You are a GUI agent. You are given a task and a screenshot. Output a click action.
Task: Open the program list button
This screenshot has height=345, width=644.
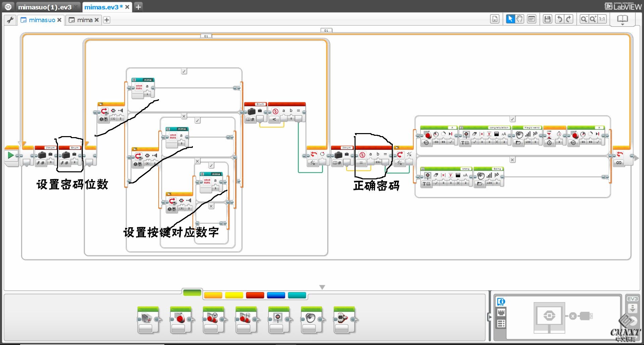pyautogui.click(x=495, y=19)
